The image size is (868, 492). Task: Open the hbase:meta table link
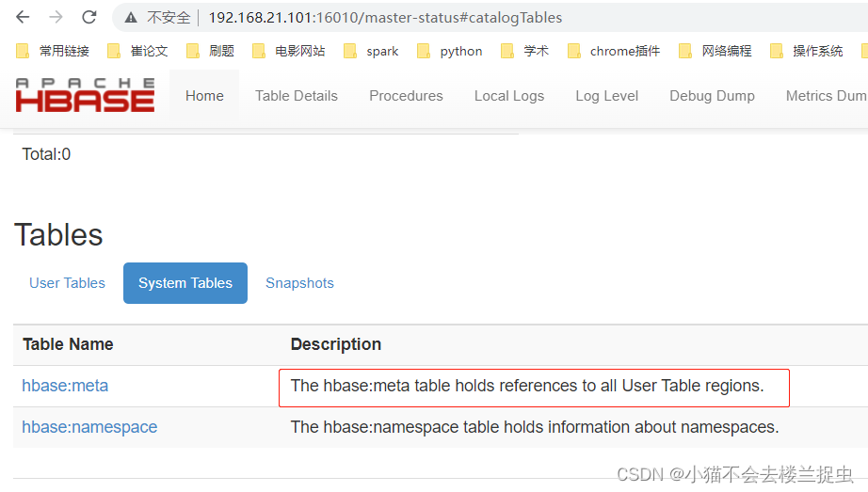pos(65,386)
